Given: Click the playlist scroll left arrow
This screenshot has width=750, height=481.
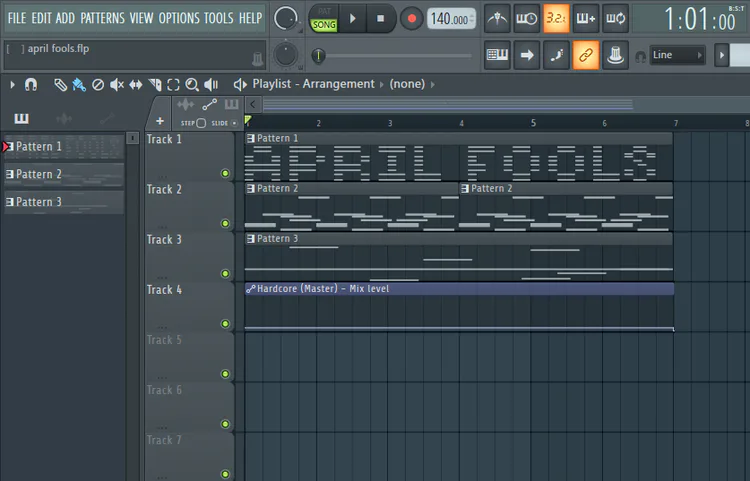Looking at the screenshot, I should click(253, 104).
